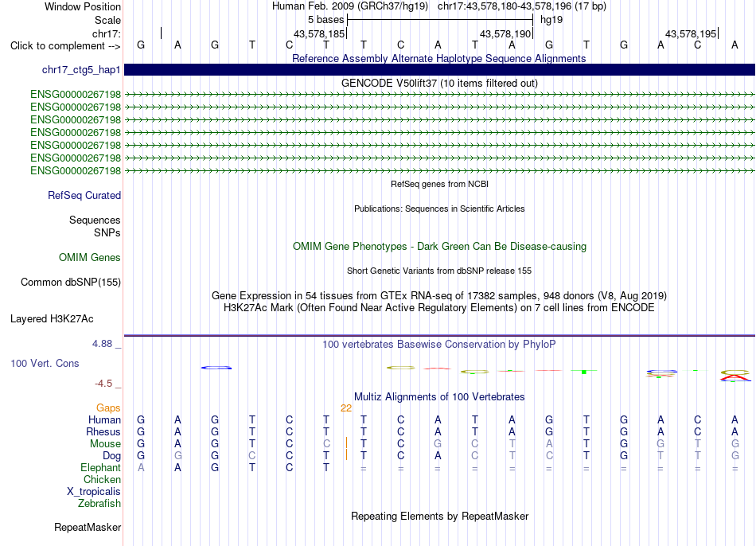Click the RefSeq Curated side label

coord(84,195)
